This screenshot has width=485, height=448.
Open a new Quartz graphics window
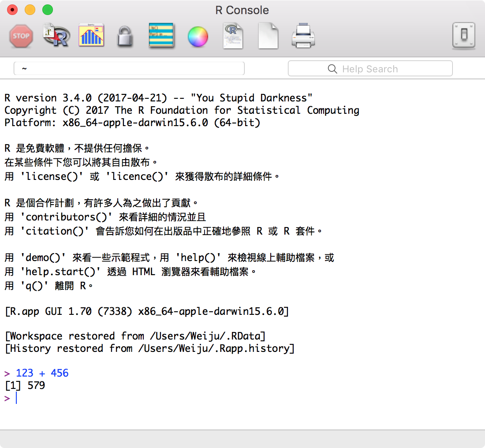pos(91,36)
